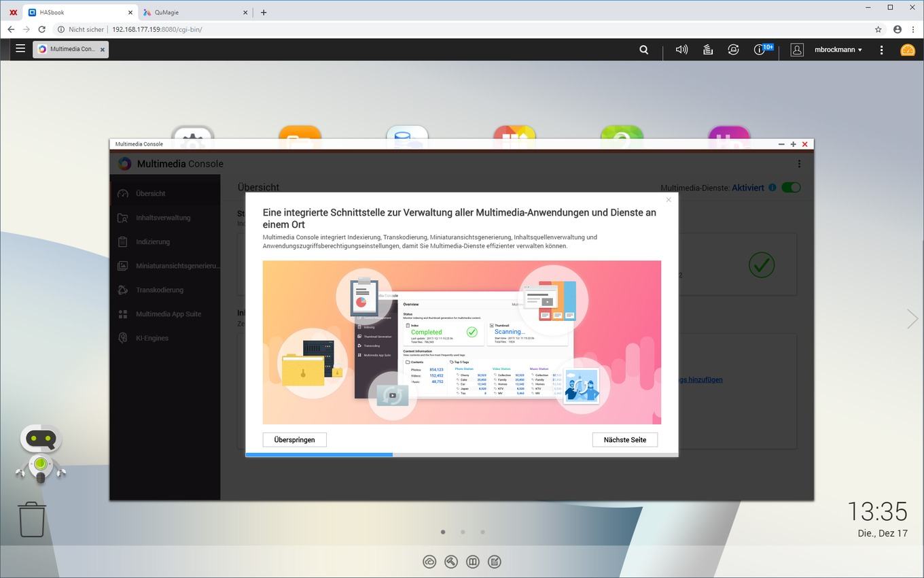Click myQNAPcloud icon in bottom dock
Image resolution: width=924 pixels, height=578 pixels.
(429, 562)
